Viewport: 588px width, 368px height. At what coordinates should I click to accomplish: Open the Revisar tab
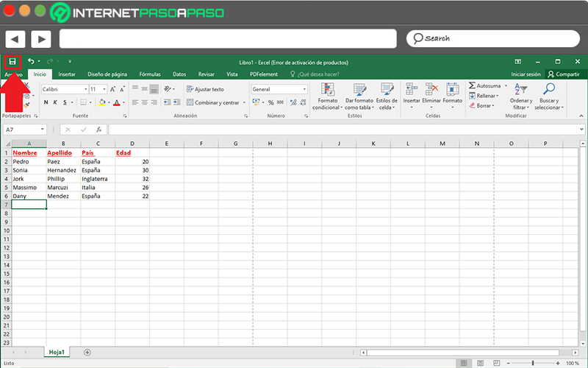[207, 74]
